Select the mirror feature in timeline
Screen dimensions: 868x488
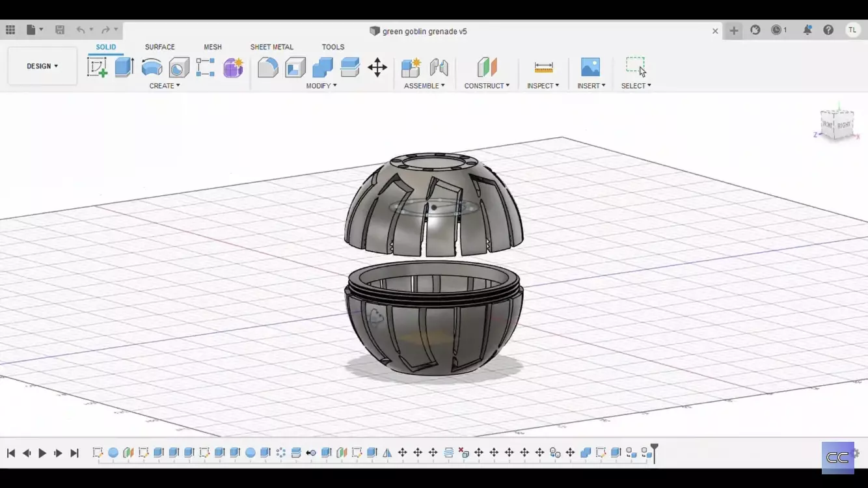tap(387, 453)
